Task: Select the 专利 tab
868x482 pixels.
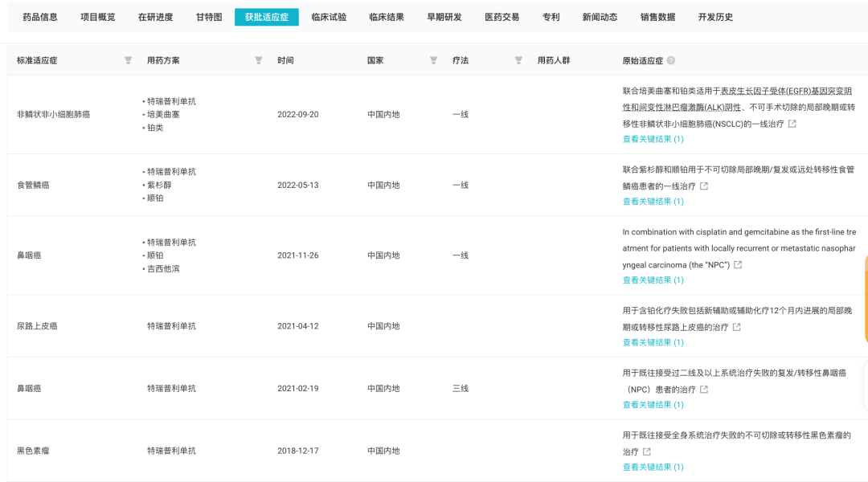Action: pyautogui.click(x=551, y=17)
